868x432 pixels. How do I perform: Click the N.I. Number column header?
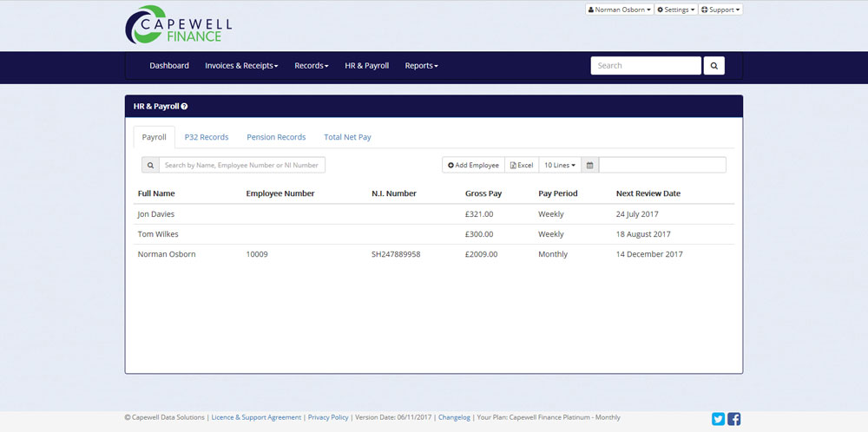(393, 193)
